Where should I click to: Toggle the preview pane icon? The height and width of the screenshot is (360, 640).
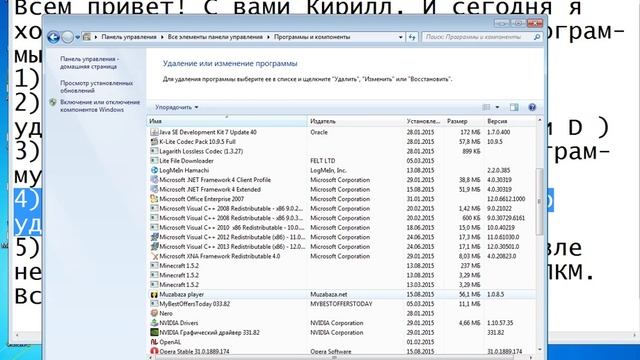(514, 107)
